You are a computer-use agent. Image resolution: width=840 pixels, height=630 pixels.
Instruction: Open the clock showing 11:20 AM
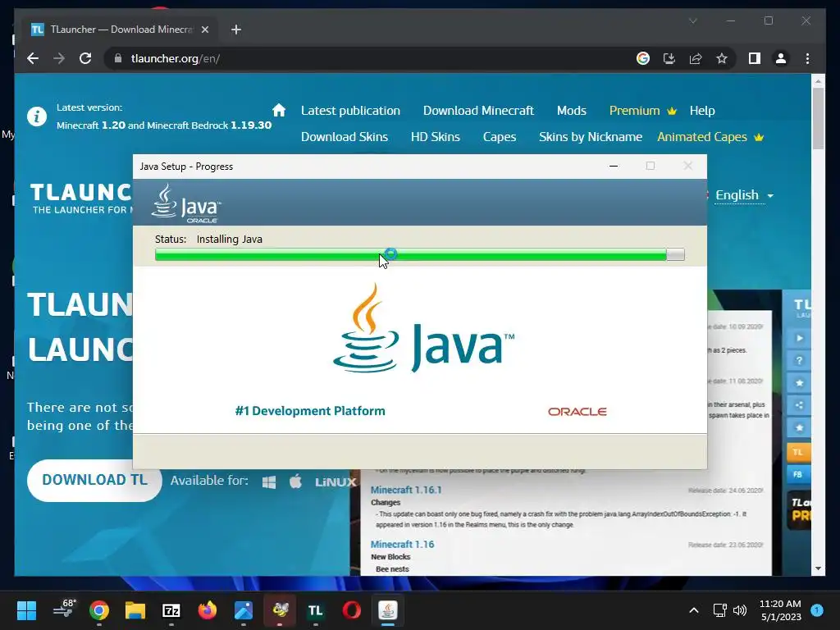[780, 610]
